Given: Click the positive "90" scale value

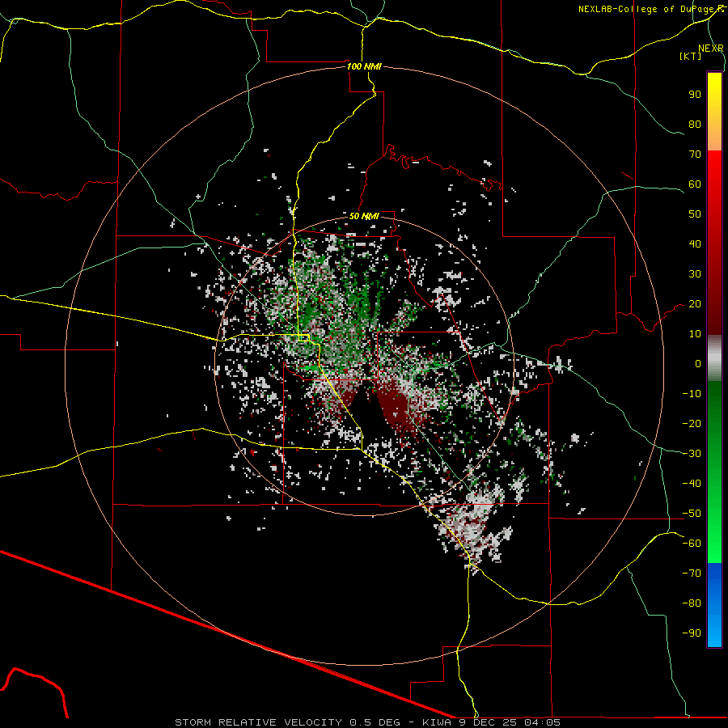Looking at the screenshot, I should [x=695, y=95].
